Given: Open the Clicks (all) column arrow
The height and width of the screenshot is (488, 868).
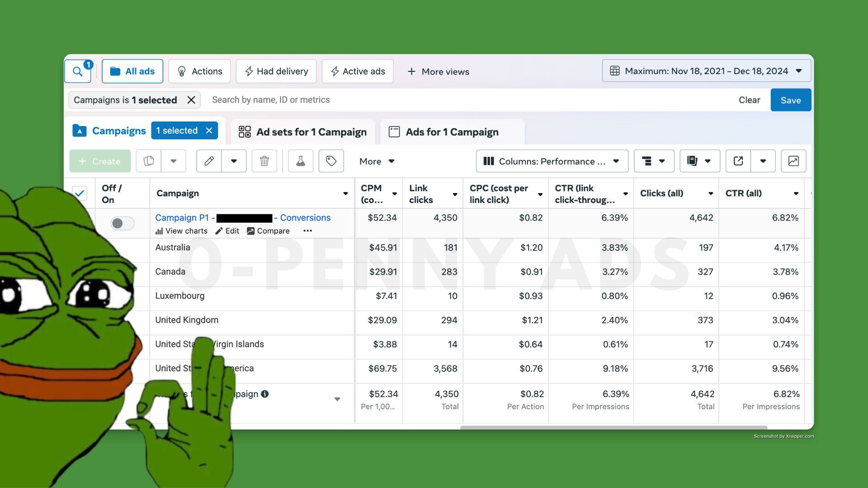Looking at the screenshot, I should [x=711, y=194].
